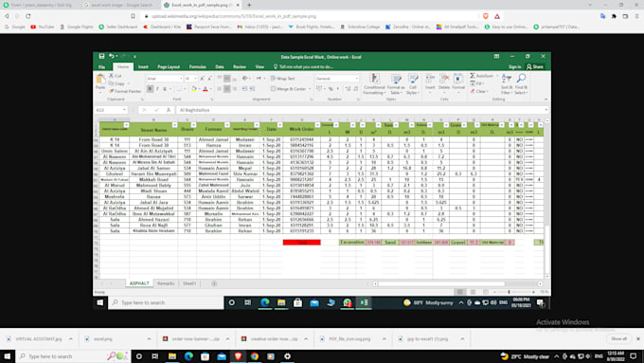Open the Arial font name dropdown
The width and height of the screenshot is (644, 363).
point(181,79)
